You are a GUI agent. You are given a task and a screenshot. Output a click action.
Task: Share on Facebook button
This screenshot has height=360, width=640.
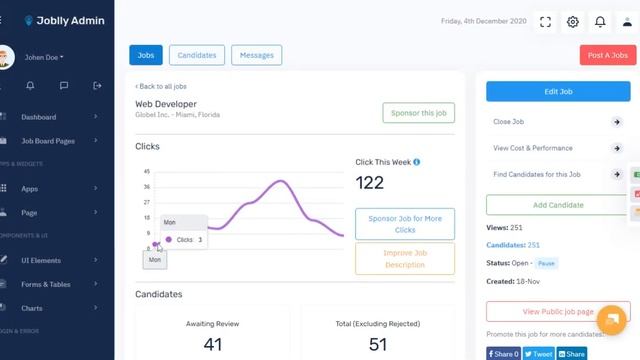coord(503,353)
